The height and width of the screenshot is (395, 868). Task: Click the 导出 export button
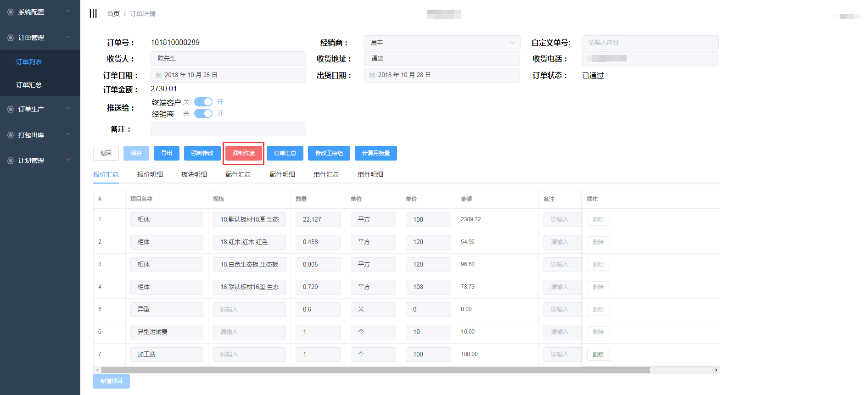pyautogui.click(x=166, y=153)
